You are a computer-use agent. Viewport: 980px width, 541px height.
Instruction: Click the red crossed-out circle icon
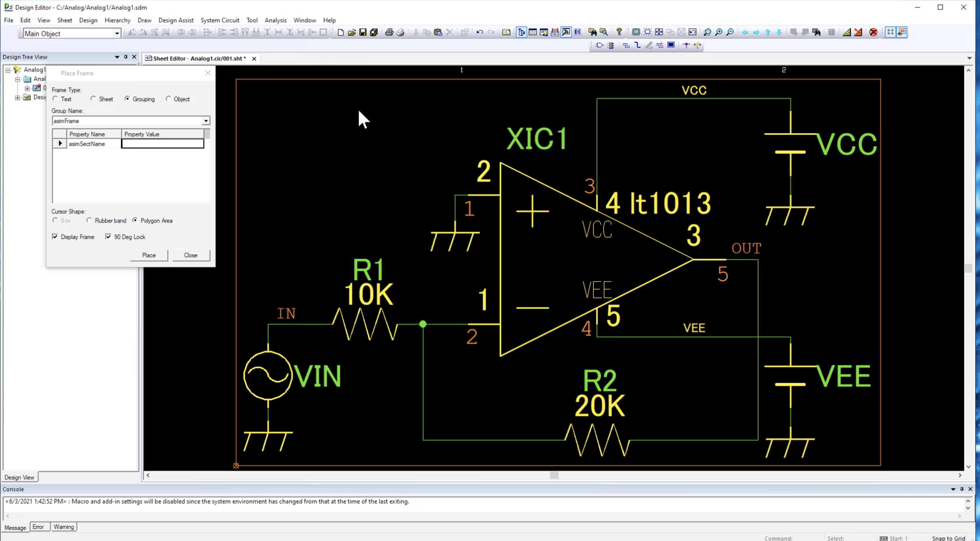tap(873, 32)
